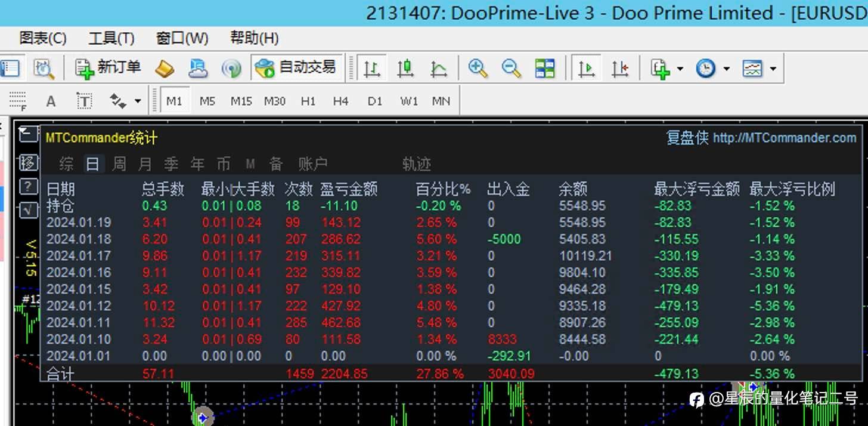Click the New Order (新订单) button
The width and height of the screenshot is (868, 426).
[108, 68]
